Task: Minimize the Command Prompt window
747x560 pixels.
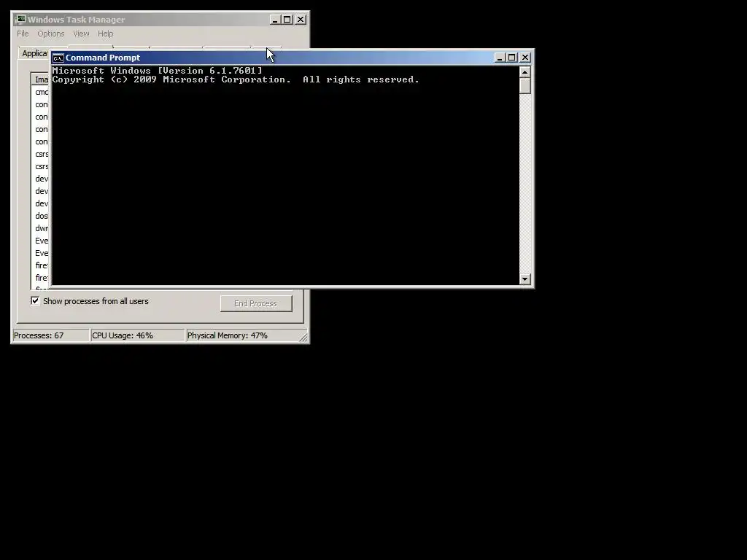Action: pos(499,58)
